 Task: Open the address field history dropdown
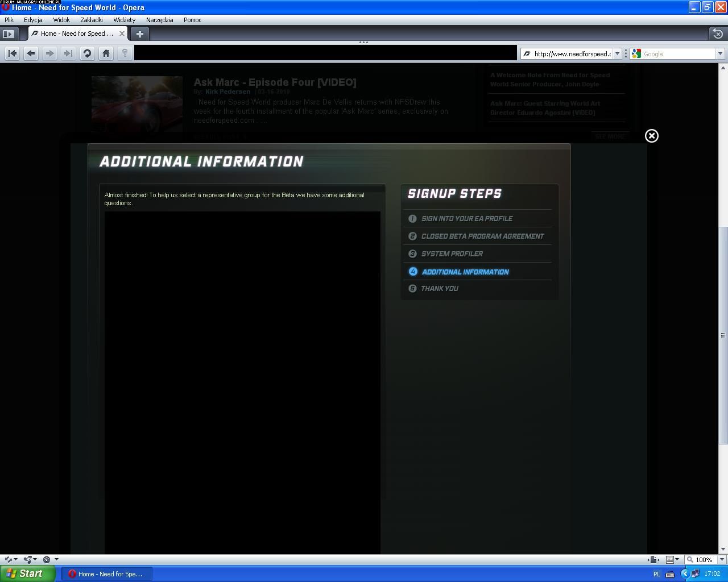[x=617, y=53]
